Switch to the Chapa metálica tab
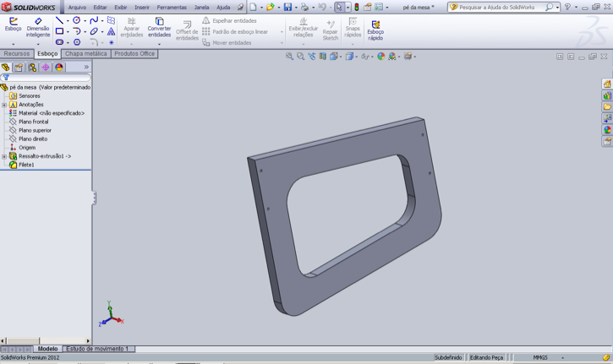 click(x=85, y=54)
